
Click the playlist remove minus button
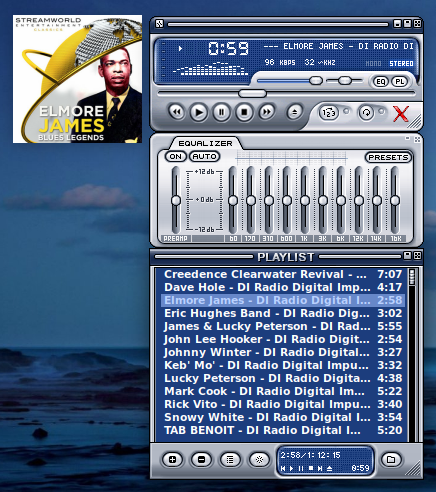click(x=201, y=460)
